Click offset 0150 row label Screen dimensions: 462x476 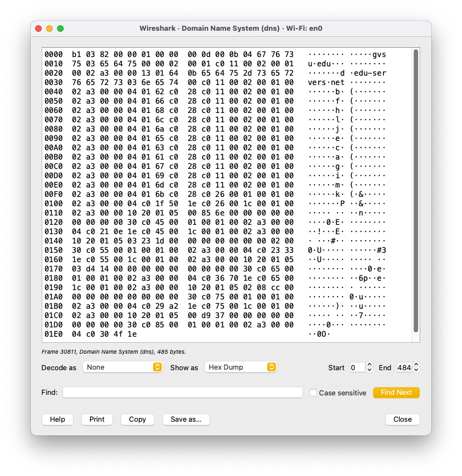coord(54,251)
